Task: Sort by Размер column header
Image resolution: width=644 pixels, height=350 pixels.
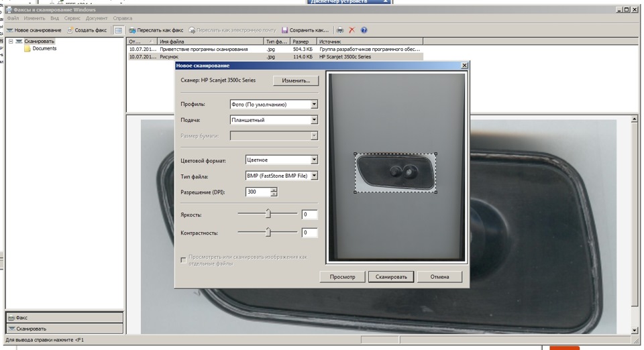Action: tap(303, 42)
